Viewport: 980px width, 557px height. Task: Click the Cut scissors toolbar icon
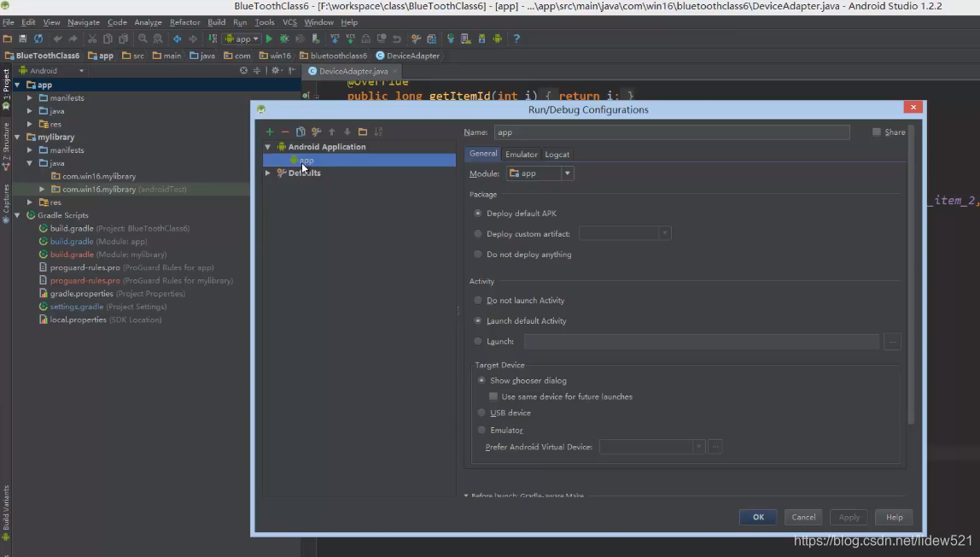(x=92, y=38)
